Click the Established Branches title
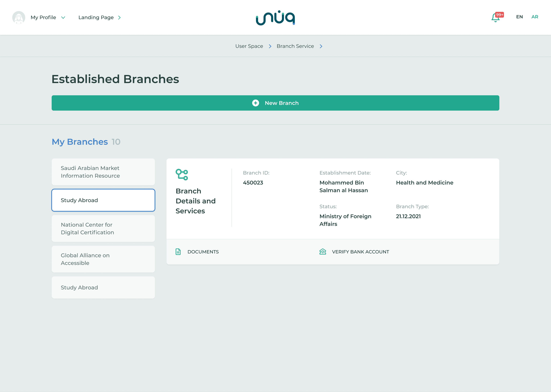The height and width of the screenshot is (392, 551). 115,79
